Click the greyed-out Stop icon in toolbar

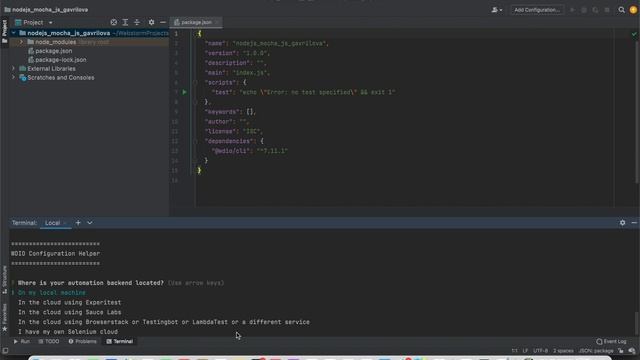pyautogui.click(x=607, y=10)
